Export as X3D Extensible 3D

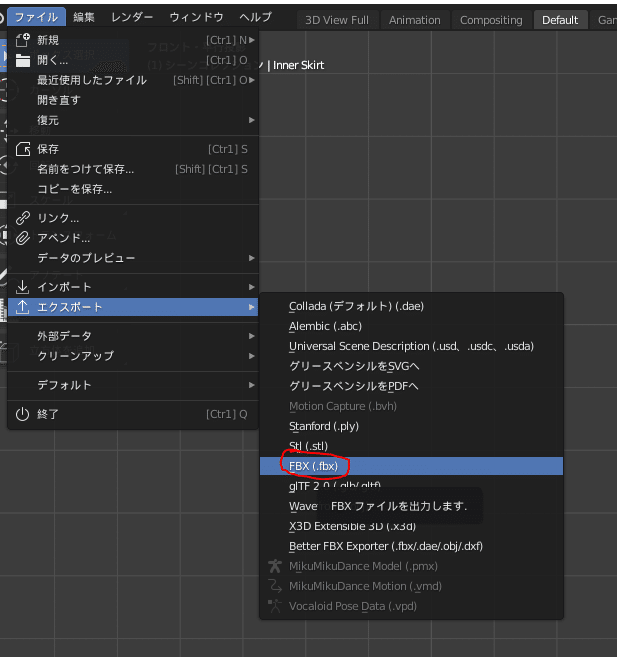click(411, 526)
